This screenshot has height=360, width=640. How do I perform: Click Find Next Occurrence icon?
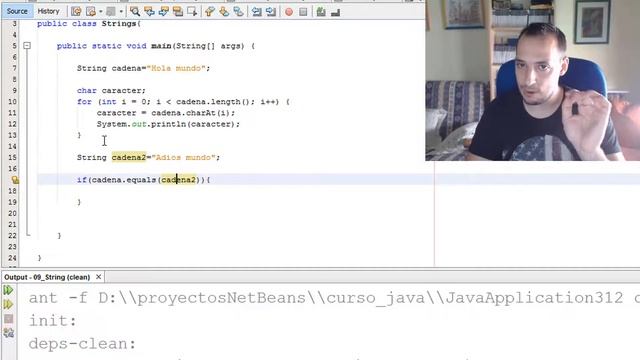[164, 12]
